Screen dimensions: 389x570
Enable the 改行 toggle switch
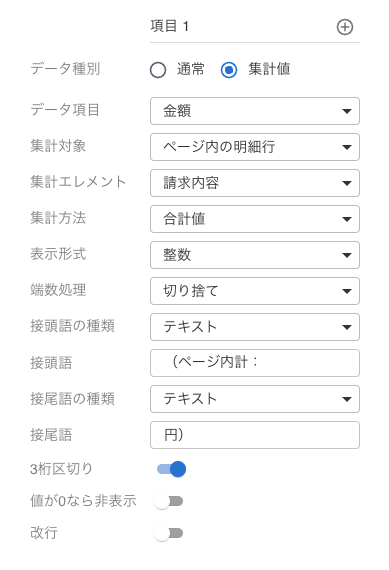point(168,533)
